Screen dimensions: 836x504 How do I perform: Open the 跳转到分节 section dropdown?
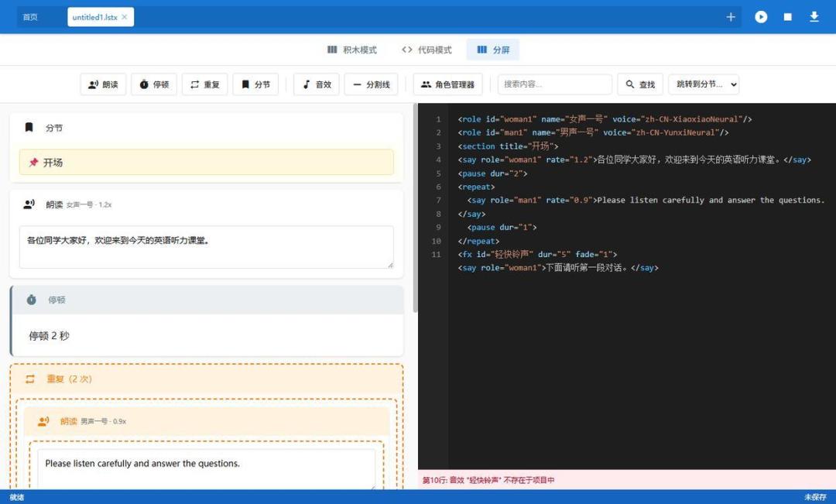(704, 84)
